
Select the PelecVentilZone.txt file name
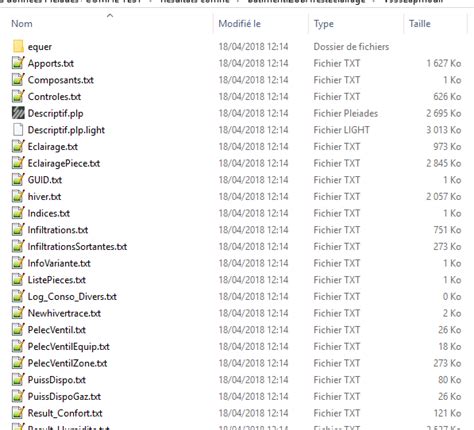click(67, 363)
